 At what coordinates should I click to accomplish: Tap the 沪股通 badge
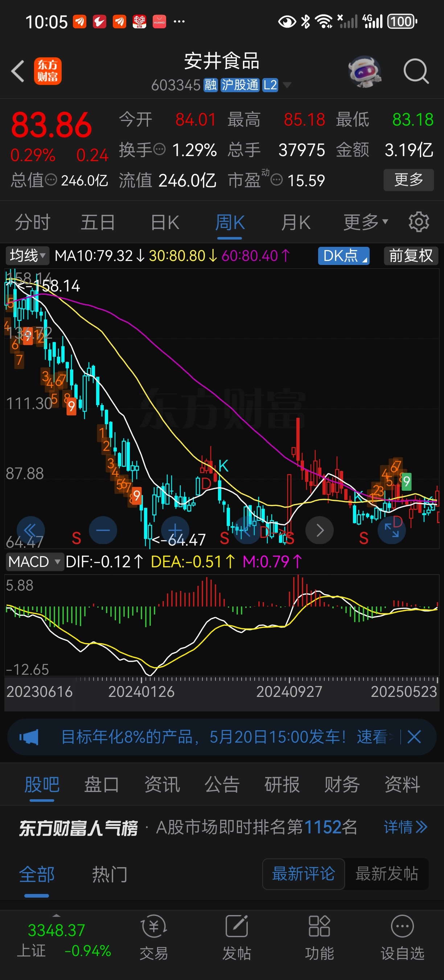(x=240, y=85)
